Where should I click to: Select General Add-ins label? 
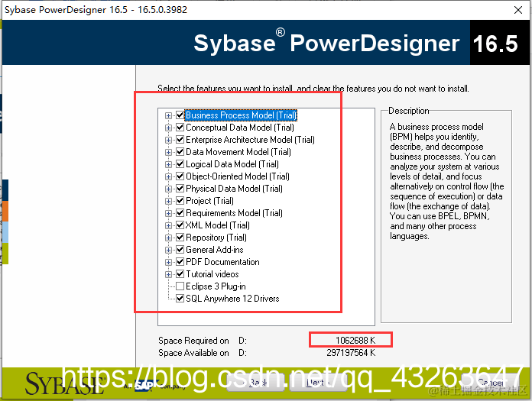coord(215,250)
